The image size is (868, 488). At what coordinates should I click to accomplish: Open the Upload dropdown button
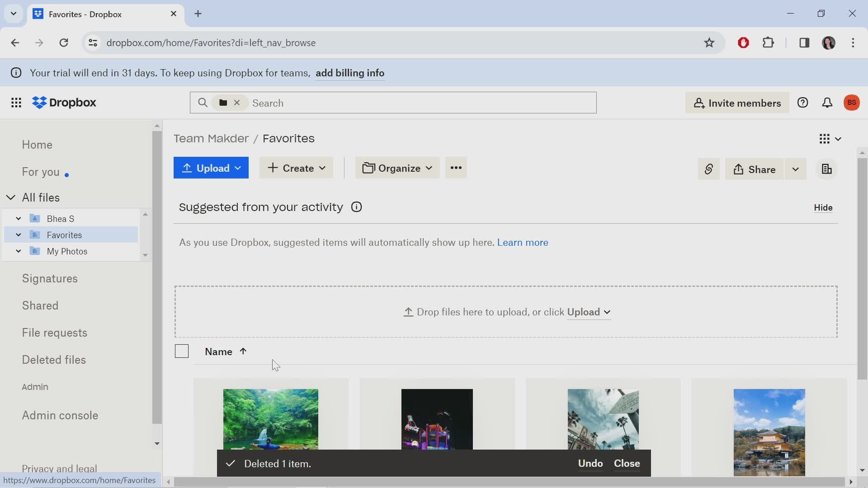tap(211, 168)
